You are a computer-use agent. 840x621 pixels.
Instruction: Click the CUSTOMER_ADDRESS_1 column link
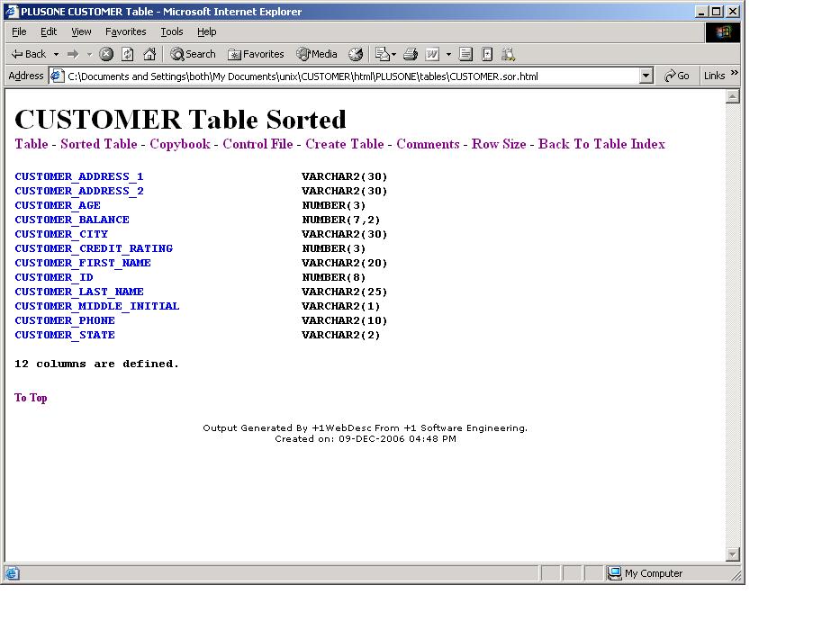(78, 176)
